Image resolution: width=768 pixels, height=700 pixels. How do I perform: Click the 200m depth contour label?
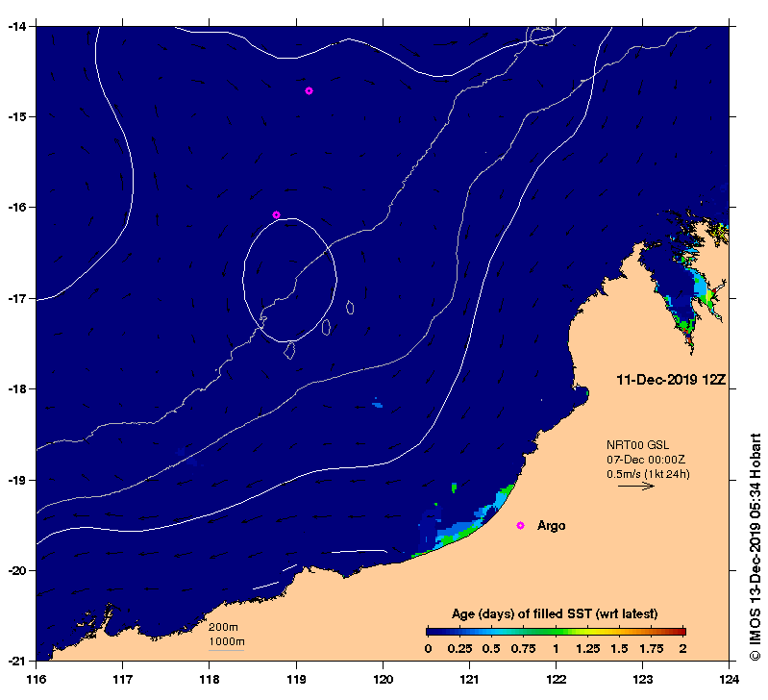click(x=223, y=627)
